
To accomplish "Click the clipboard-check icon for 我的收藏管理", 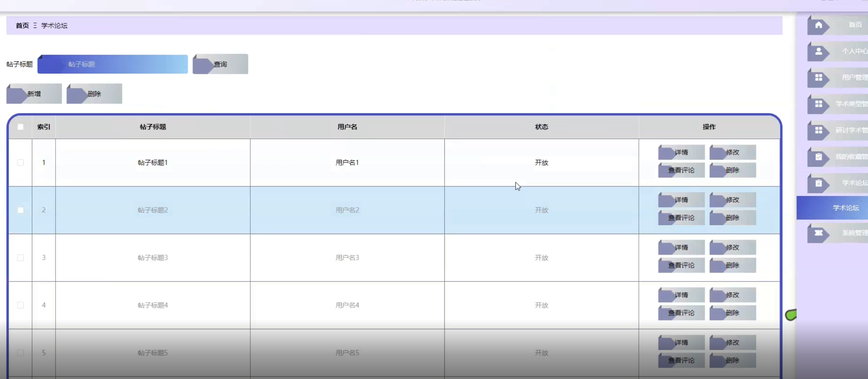I will click(x=818, y=157).
